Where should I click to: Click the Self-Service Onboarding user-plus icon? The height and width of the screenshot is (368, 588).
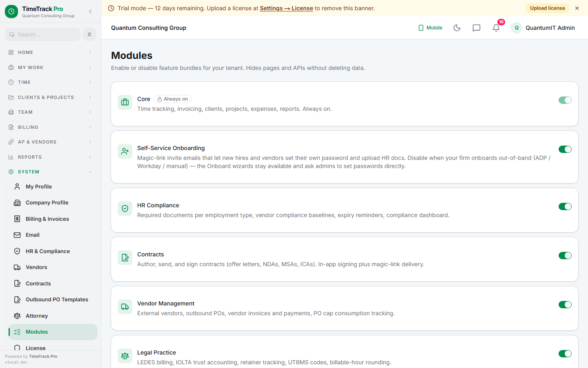click(x=125, y=151)
